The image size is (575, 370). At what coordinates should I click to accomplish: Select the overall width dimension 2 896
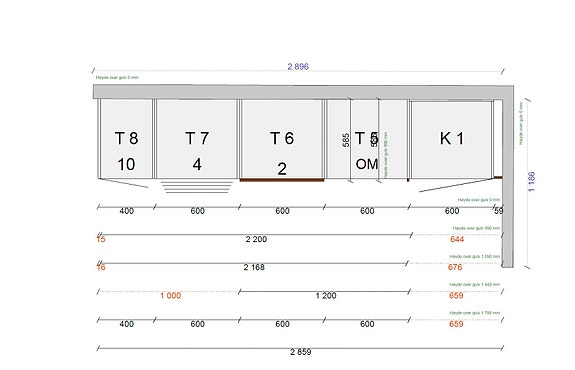298,66
